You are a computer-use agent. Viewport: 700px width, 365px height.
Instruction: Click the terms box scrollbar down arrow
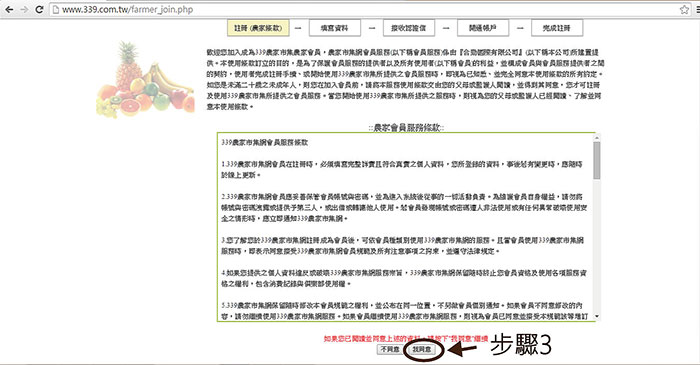597,316
